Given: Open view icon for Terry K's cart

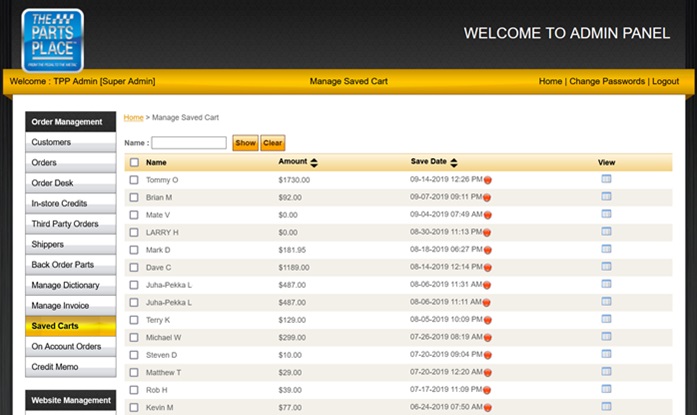Looking at the screenshot, I should click(606, 319).
